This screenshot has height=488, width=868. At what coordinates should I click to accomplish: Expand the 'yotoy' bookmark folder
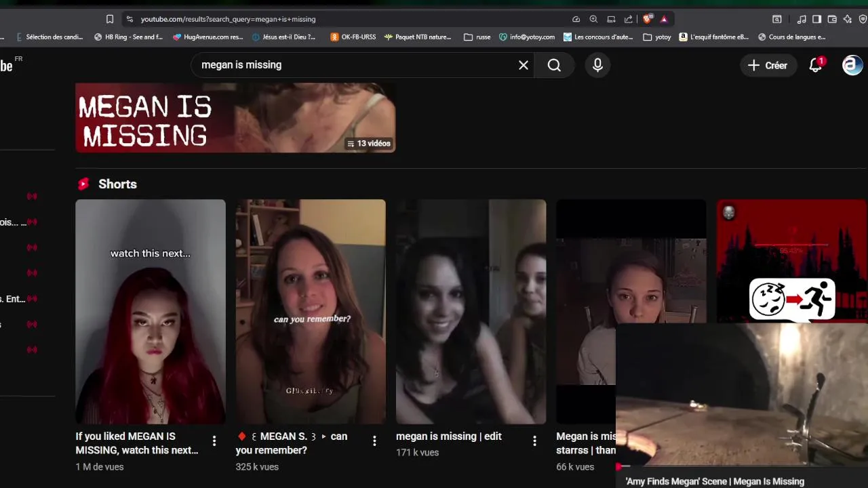657,37
